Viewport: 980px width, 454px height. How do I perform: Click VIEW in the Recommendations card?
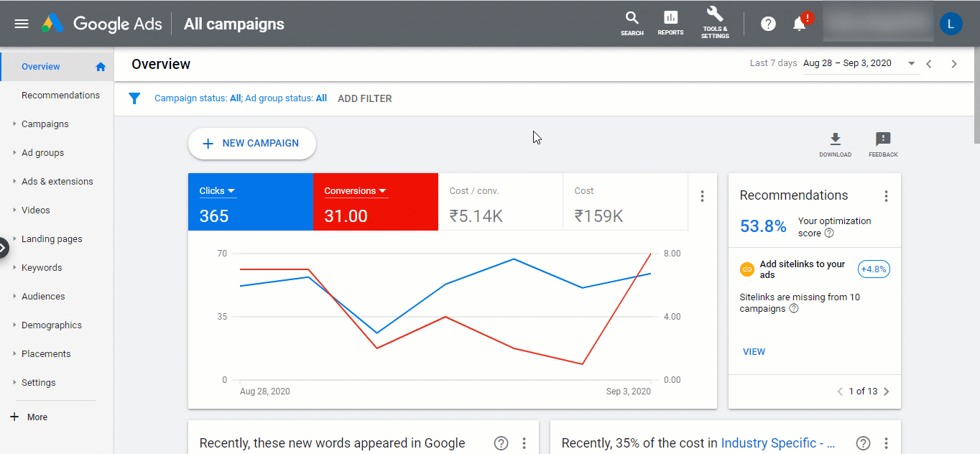(754, 351)
